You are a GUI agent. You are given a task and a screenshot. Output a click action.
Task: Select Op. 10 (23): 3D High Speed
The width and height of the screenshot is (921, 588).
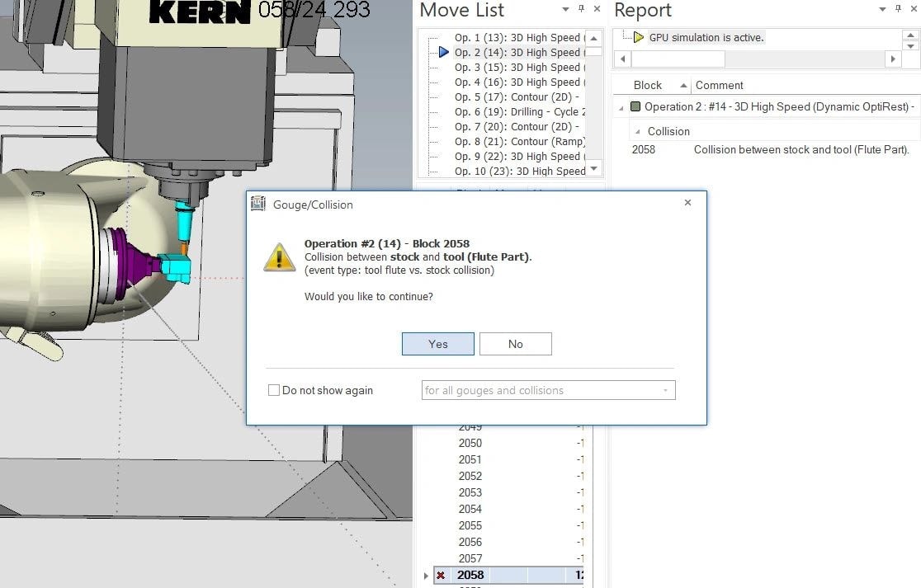519,172
